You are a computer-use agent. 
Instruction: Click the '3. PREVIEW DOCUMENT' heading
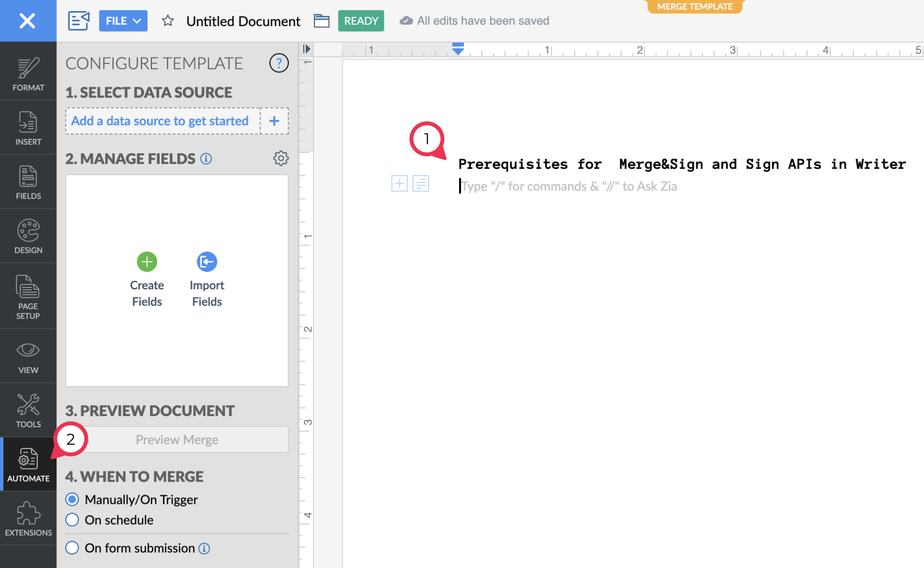pyautogui.click(x=150, y=411)
